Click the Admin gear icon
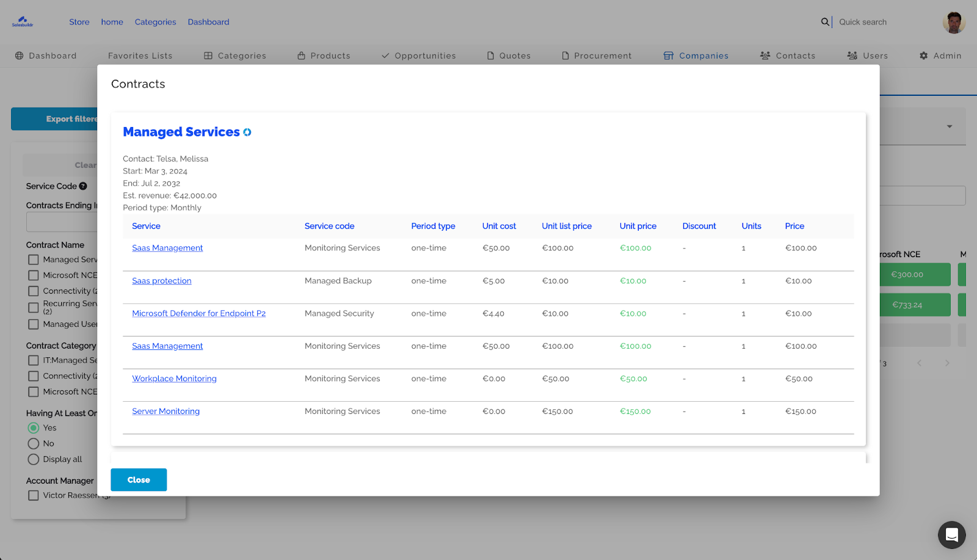This screenshot has height=560, width=977. [924, 56]
